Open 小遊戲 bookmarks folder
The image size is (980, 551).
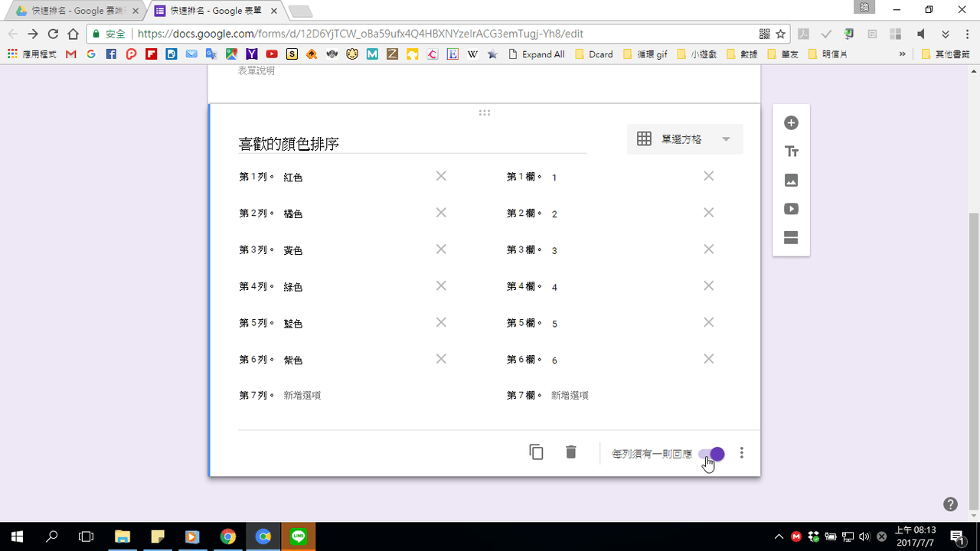pyautogui.click(x=697, y=54)
